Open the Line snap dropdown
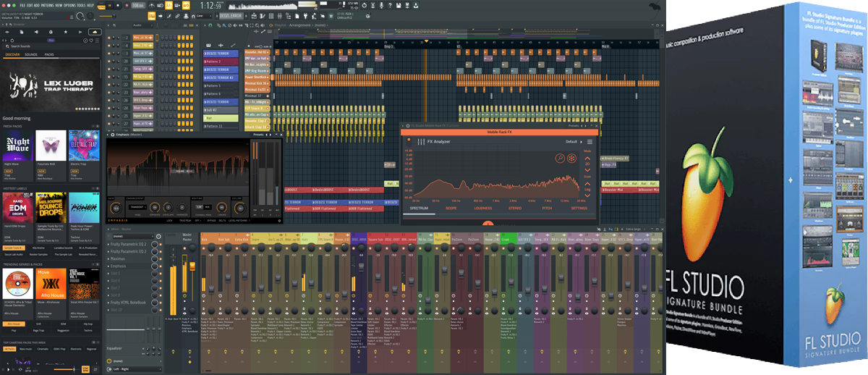The width and height of the screenshot is (868, 375). pos(203,16)
